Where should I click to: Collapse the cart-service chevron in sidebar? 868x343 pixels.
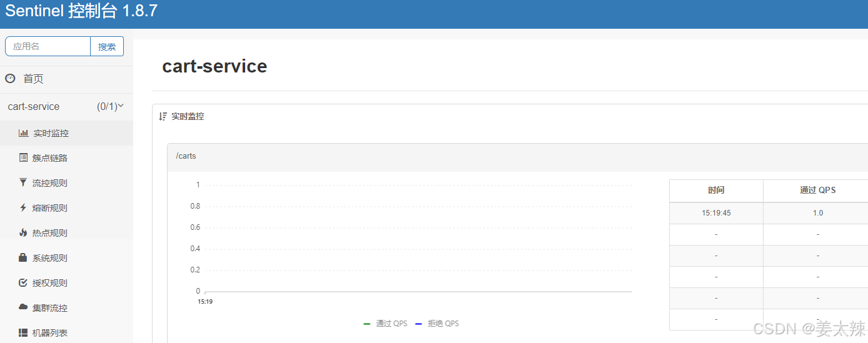point(121,106)
